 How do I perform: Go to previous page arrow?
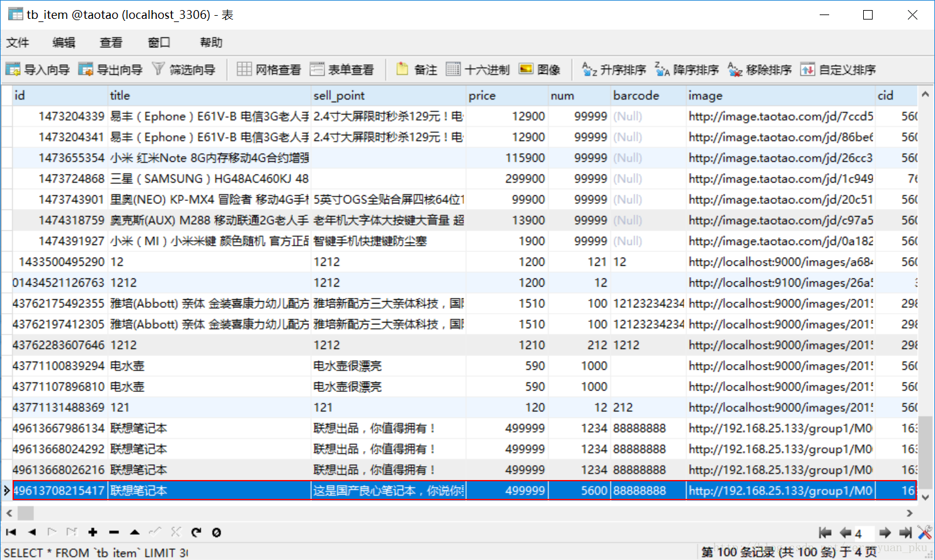pyautogui.click(x=845, y=533)
